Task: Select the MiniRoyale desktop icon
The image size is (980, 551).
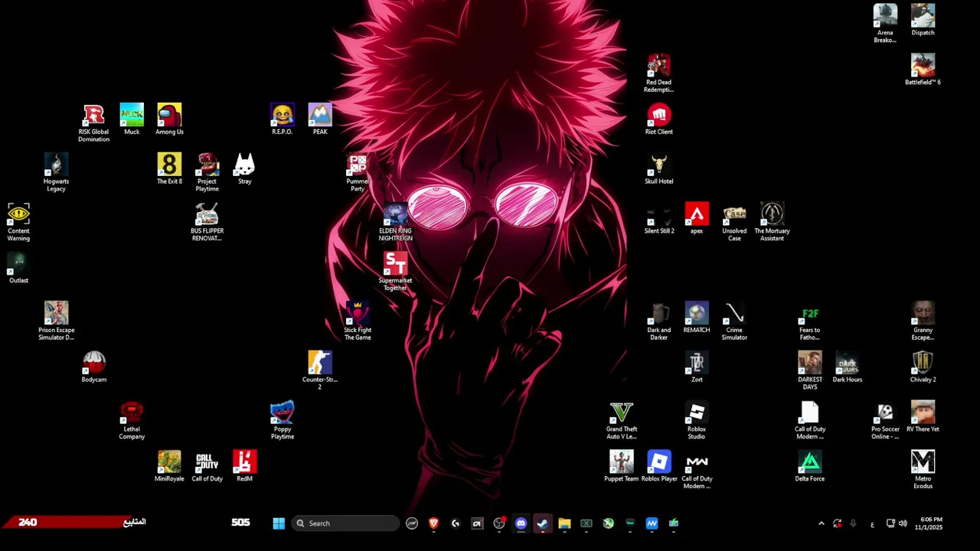Action: point(169,467)
